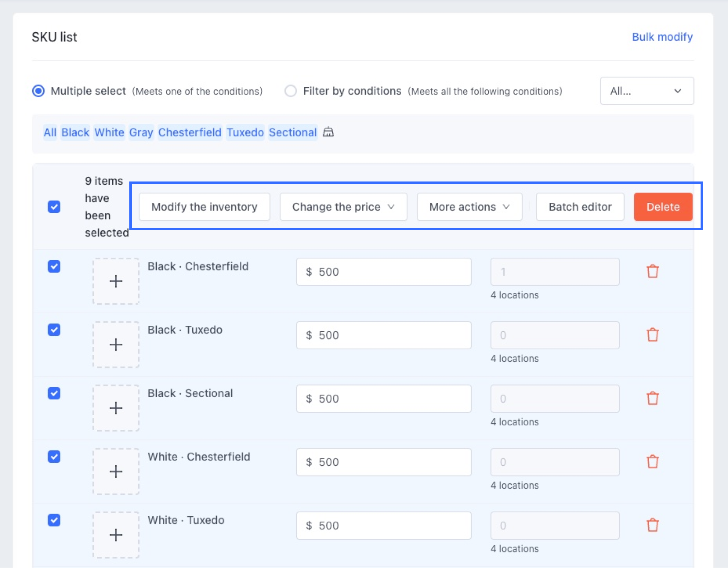This screenshot has width=728, height=568.
Task: Click the Black · Chesterfield SKU name
Action: pyautogui.click(x=198, y=266)
